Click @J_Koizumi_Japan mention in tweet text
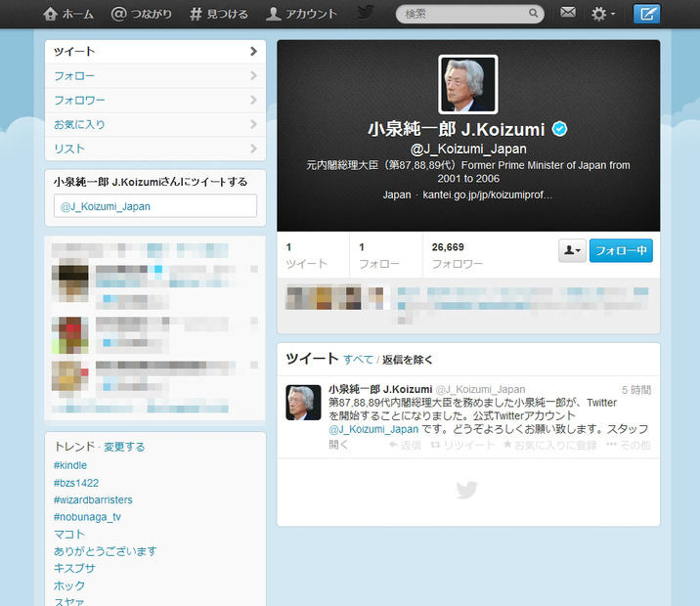 pyautogui.click(x=373, y=429)
